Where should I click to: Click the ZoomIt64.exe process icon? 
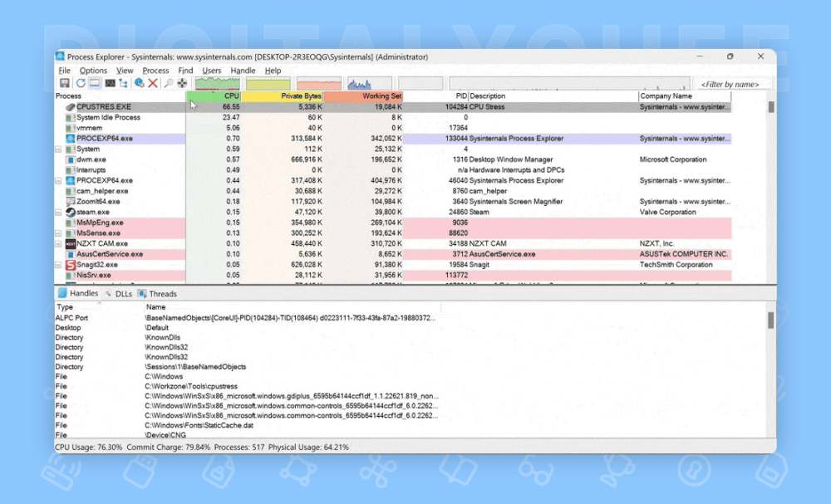tap(71, 202)
